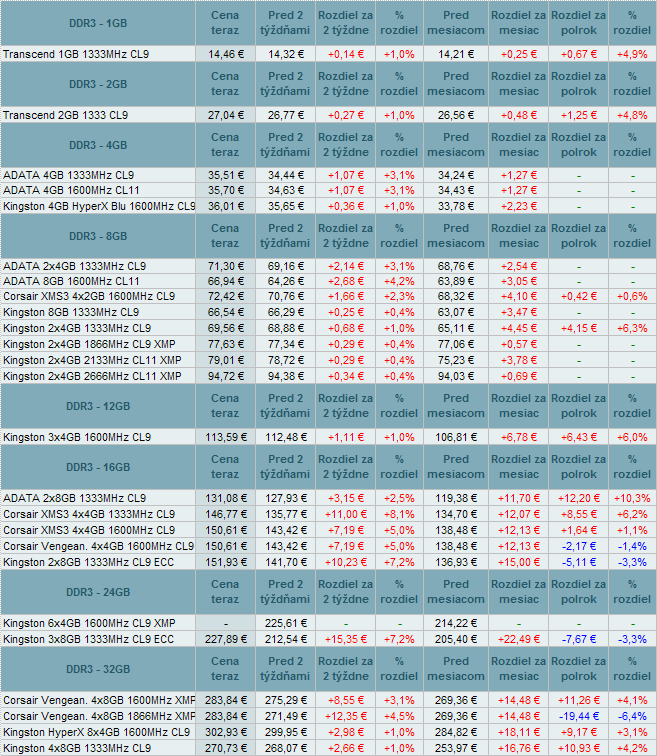Screen dimensions: 657x756
Task: Select ADATA 2x4GB 1333MHz CL9 row name
Action: click(x=75, y=266)
